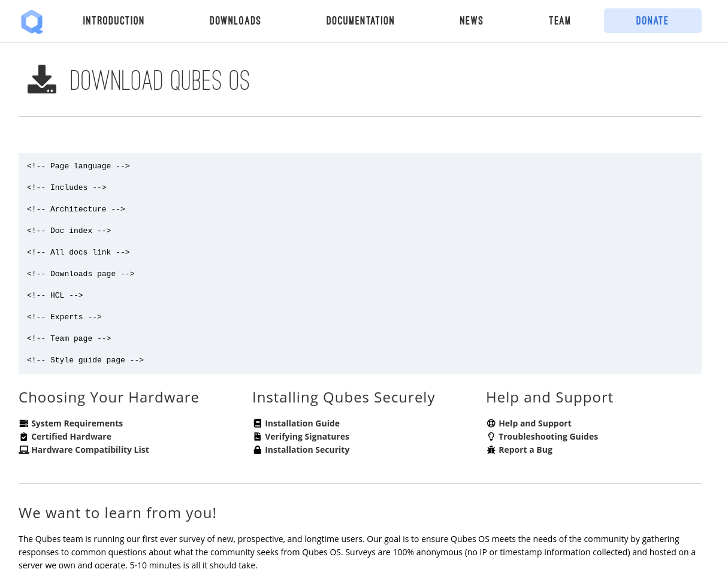Open the Help and Support link
Image resolution: width=728 pixels, height=569 pixels.
pyautogui.click(x=535, y=423)
